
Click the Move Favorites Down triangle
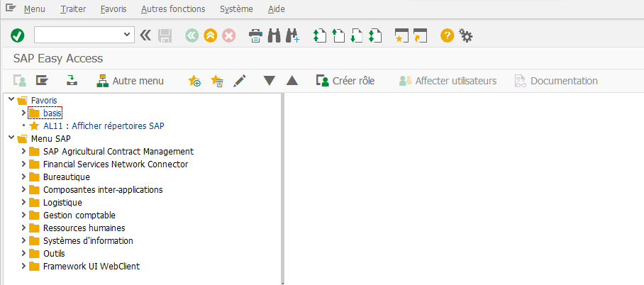pos(269,81)
